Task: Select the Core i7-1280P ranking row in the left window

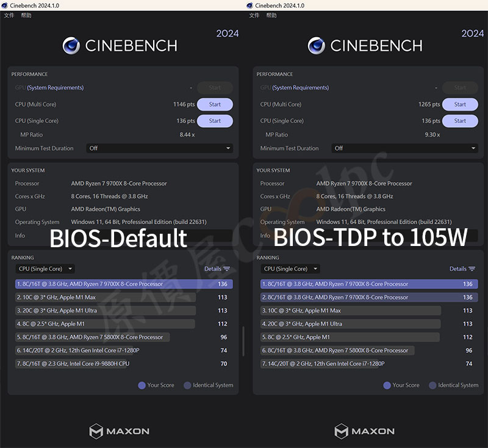Action: point(124,350)
